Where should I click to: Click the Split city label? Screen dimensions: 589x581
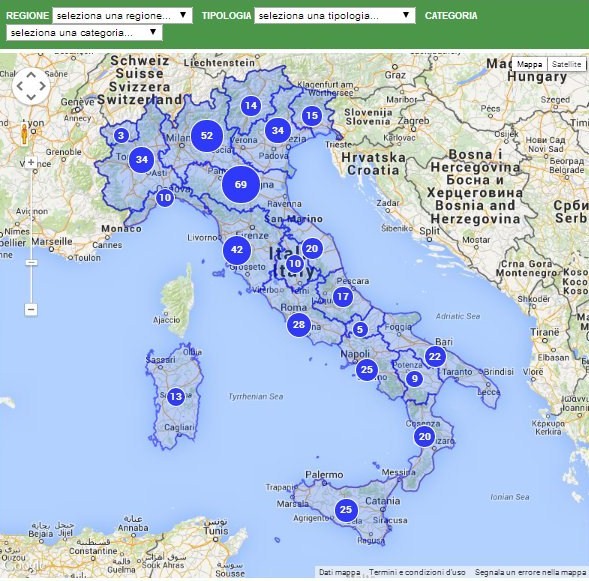click(x=429, y=231)
